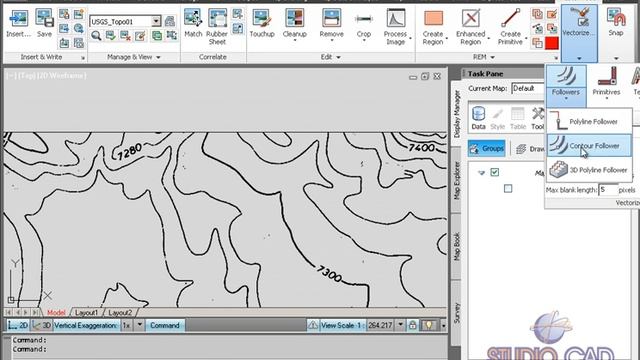Open the Process Image tool
640x360 pixels.
(x=396, y=27)
